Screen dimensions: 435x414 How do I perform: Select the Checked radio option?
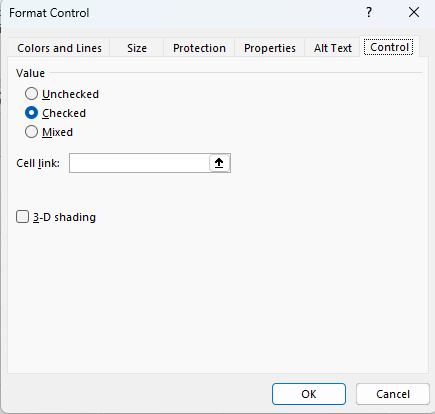(31, 113)
